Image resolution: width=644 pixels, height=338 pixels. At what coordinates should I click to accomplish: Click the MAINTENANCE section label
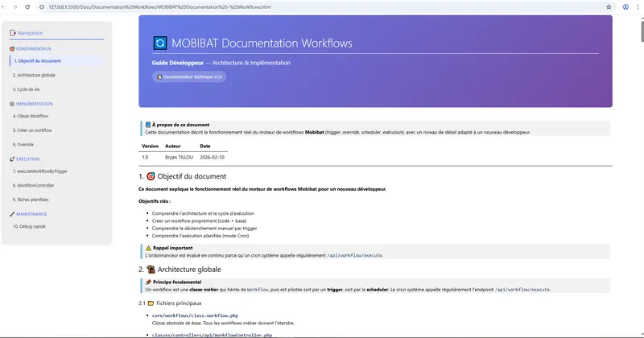pyautogui.click(x=31, y=214)
